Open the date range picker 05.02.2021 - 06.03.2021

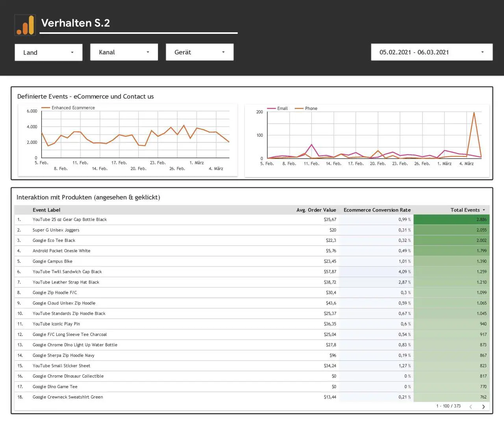click(432, 52)
